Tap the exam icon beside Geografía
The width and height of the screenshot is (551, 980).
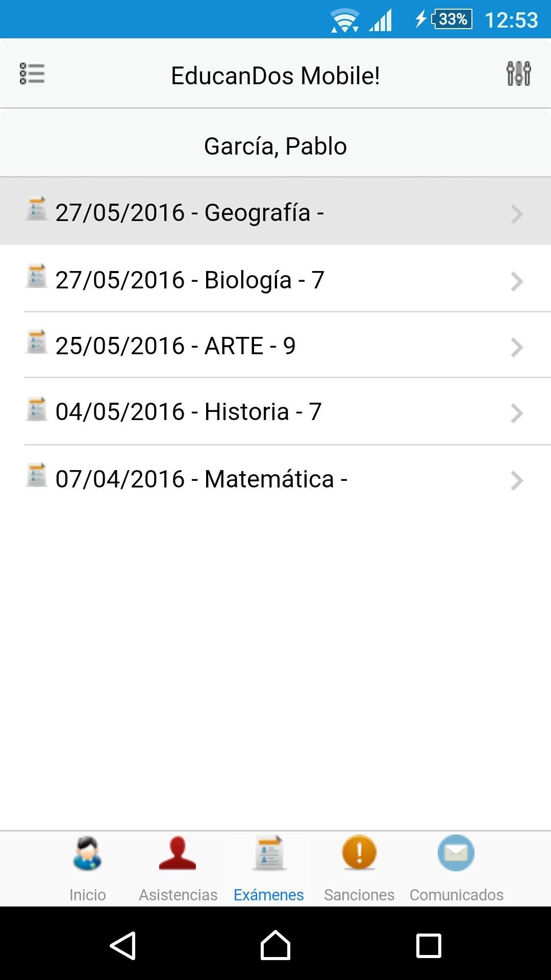coord(37,209)
